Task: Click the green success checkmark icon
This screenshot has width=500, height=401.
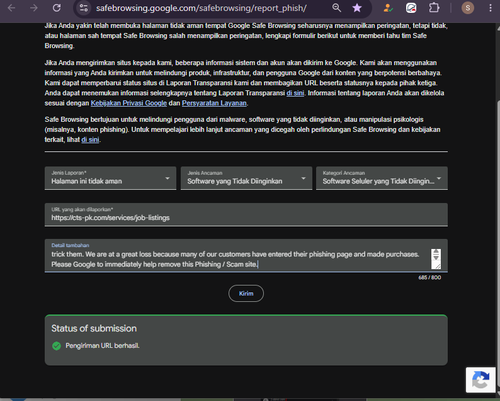Action: click(57, 346)
